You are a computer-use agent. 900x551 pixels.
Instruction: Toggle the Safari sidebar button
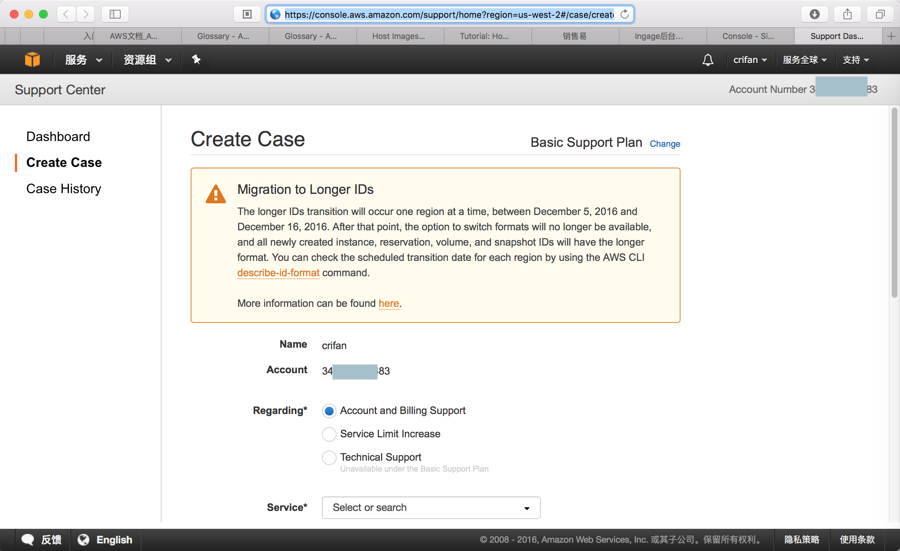[x=115, y=14]
